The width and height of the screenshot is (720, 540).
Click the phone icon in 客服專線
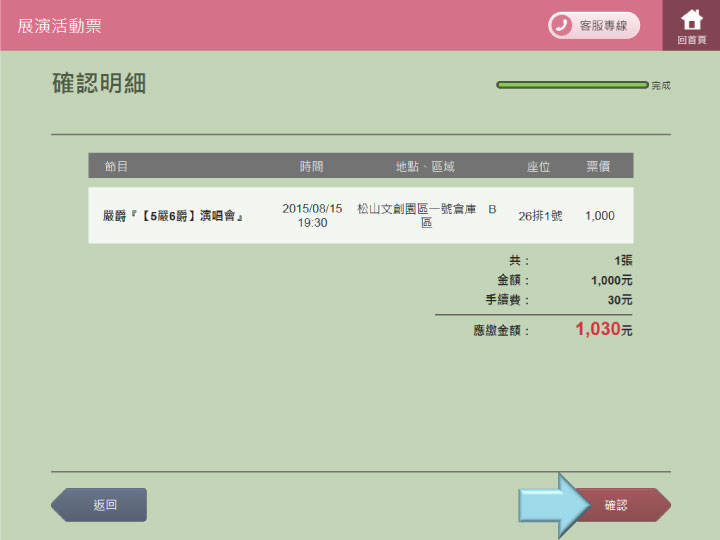(x=562, y=25)
